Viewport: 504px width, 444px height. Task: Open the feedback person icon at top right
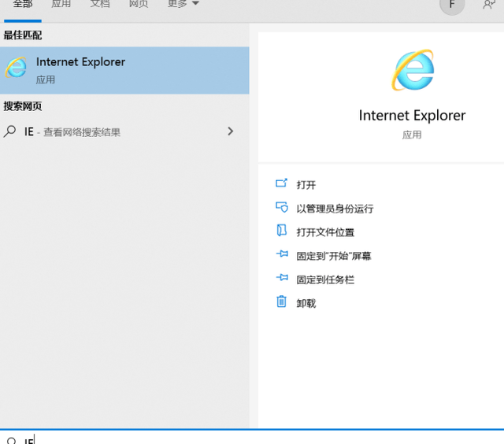pos(489,5)
